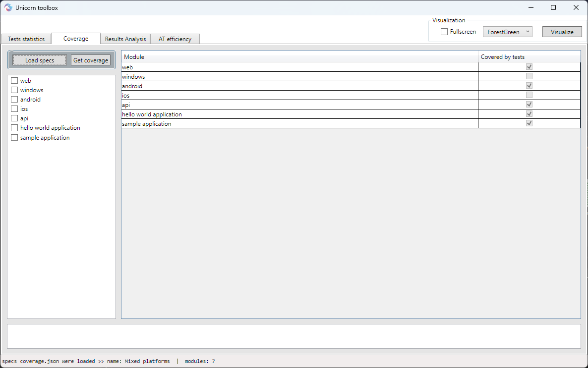
Task: Open the Results Analysis tab
Action: 125,39
